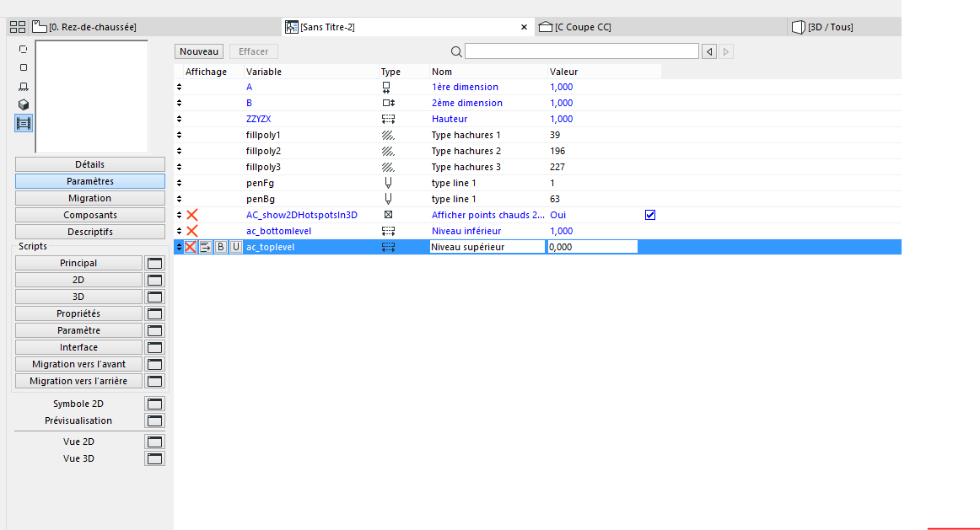Uncheck the Afficher points chauds checkbox

coord(649,215)
